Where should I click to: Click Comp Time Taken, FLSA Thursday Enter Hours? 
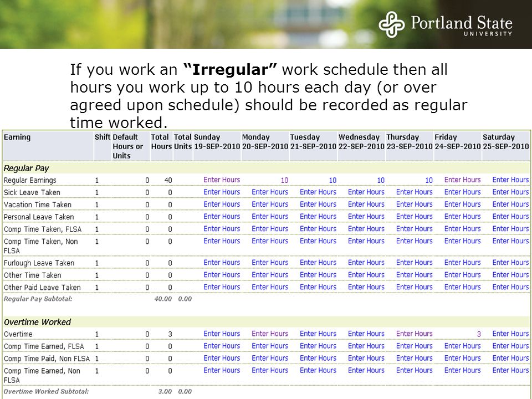415,229
